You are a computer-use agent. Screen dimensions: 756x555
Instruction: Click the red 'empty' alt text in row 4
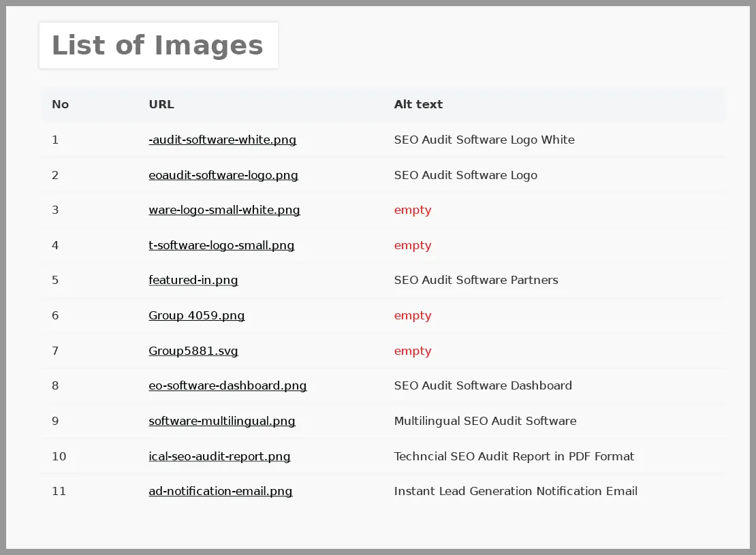pyautogui.click(x=413, y=245)
